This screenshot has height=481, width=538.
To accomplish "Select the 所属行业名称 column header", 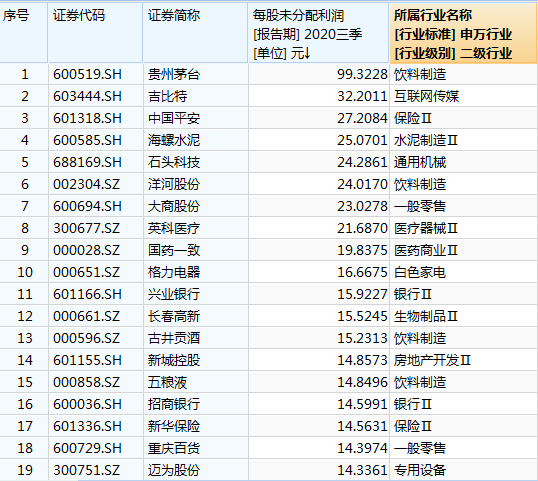I will click(463, 33).
